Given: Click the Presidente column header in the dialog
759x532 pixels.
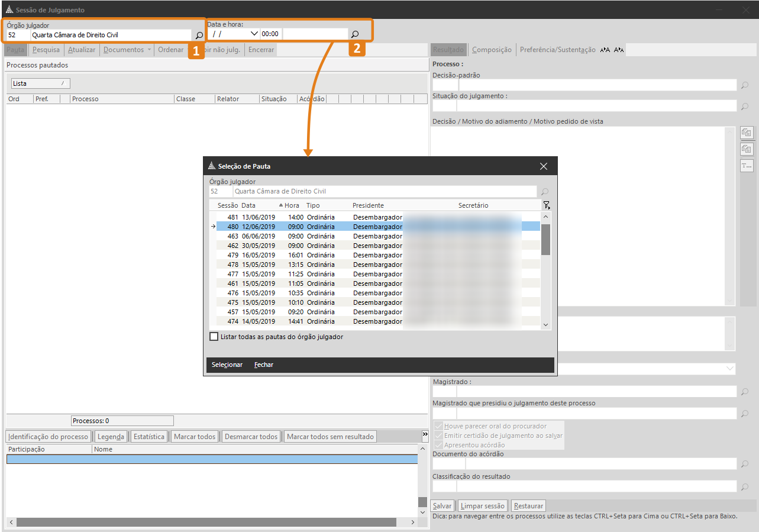Looking at the screenshot, I should [368, 205].
